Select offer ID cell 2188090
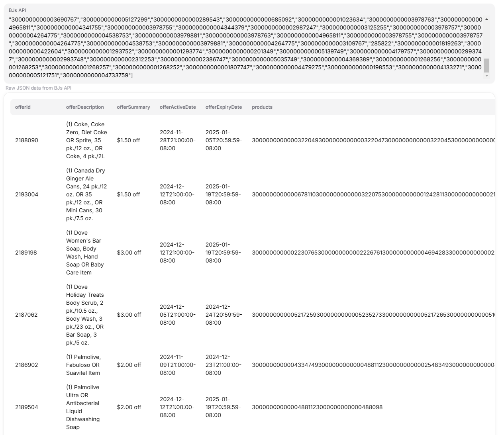This screenshot has width=504, height=435. pyautogui.click(x=27, y=140)
